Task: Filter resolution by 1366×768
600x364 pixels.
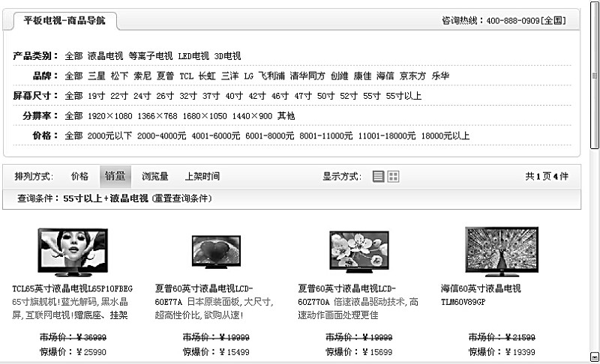Action: coord(157,116)
